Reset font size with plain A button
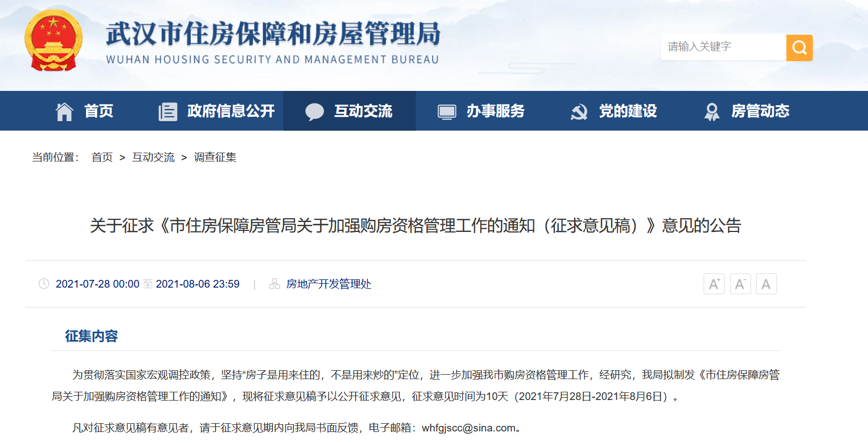Viewport: 868px width, 443px height. click(767, 284)
